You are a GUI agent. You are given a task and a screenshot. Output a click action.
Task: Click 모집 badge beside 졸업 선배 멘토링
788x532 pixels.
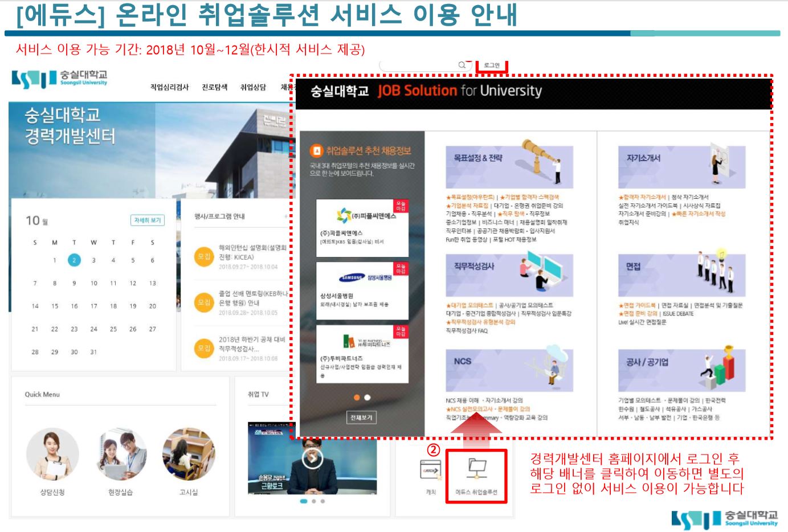coord(205,302)
